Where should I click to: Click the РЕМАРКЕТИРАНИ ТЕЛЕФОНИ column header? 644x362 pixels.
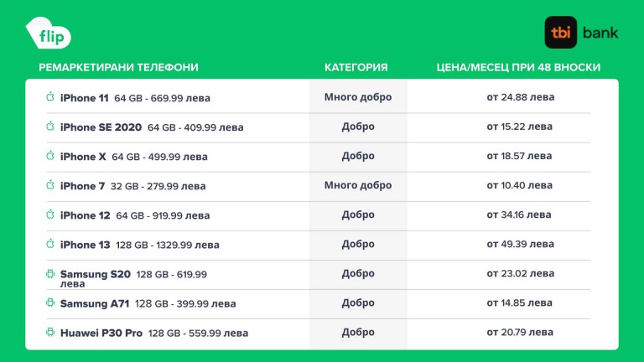[x=119, y=67]
